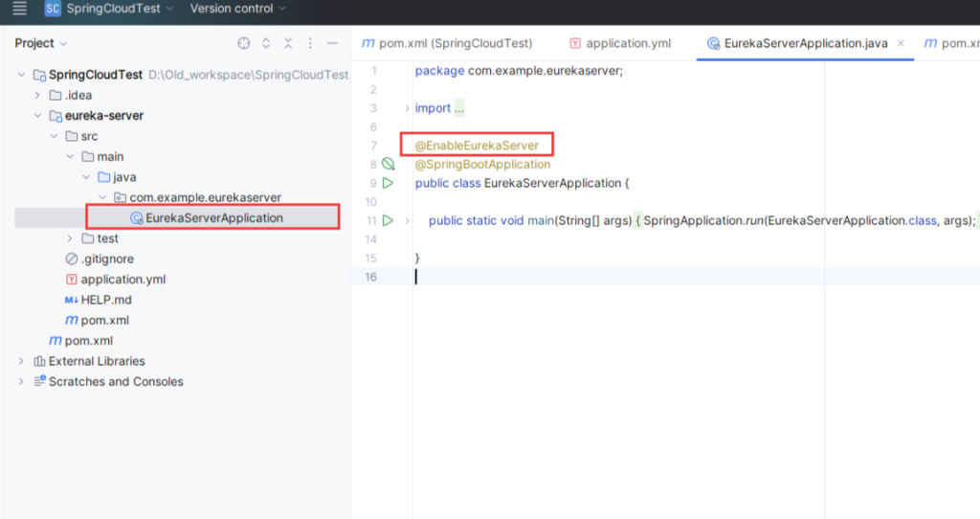
Task: Click line number 16 in gutter
Action: 370,277
